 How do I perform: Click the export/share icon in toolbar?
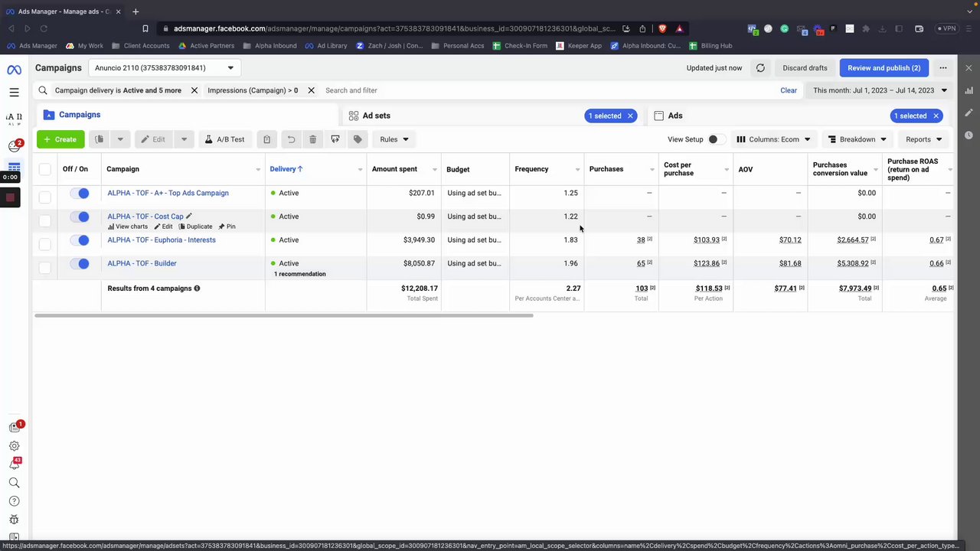coord(335,139)
